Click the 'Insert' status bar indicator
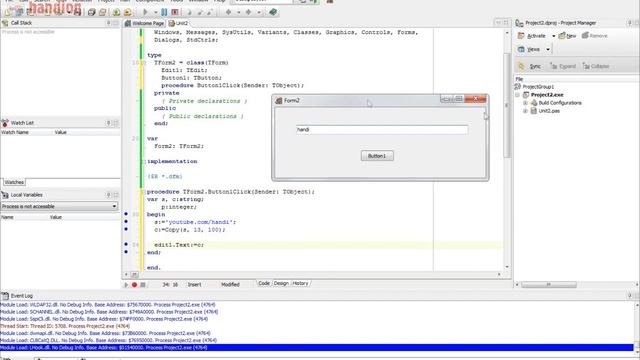640x360 pixels. 194,284
